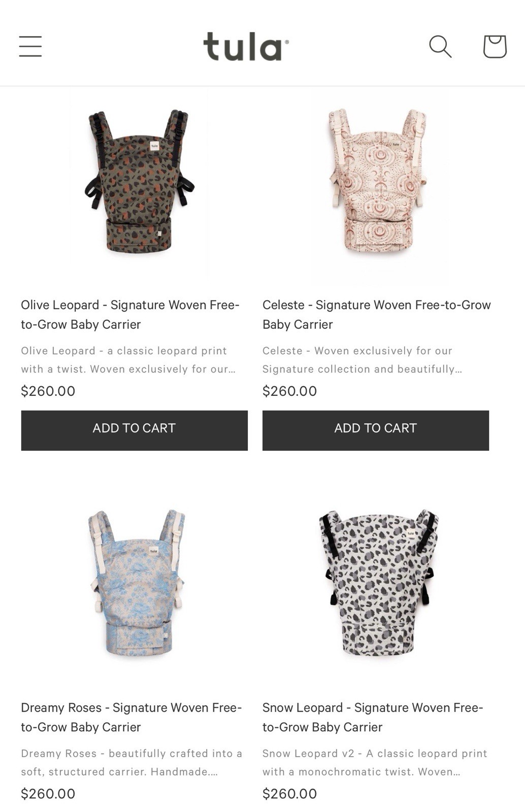Open the search magnifier icon
This screenshot has width=525, height=812.
click(440, 46)
